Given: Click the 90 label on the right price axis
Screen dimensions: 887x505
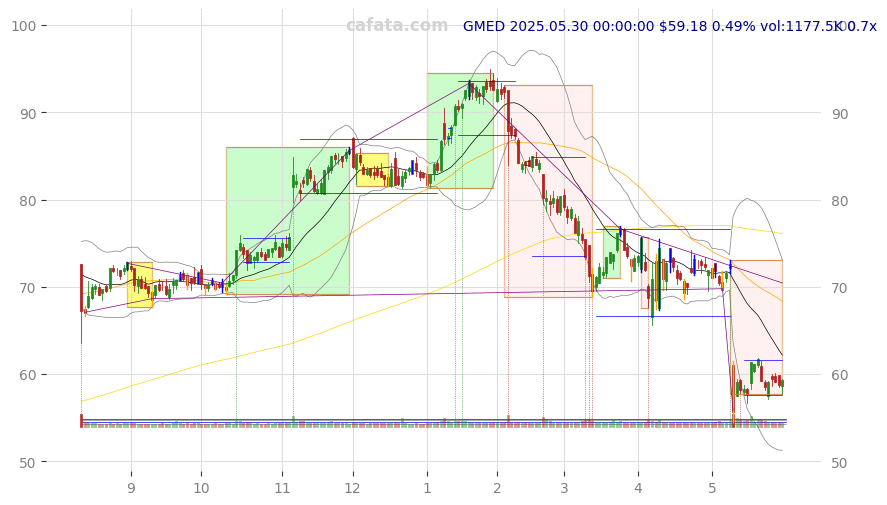Looking at the screenshot, I should pyautogui.click(x=839, y=114).
